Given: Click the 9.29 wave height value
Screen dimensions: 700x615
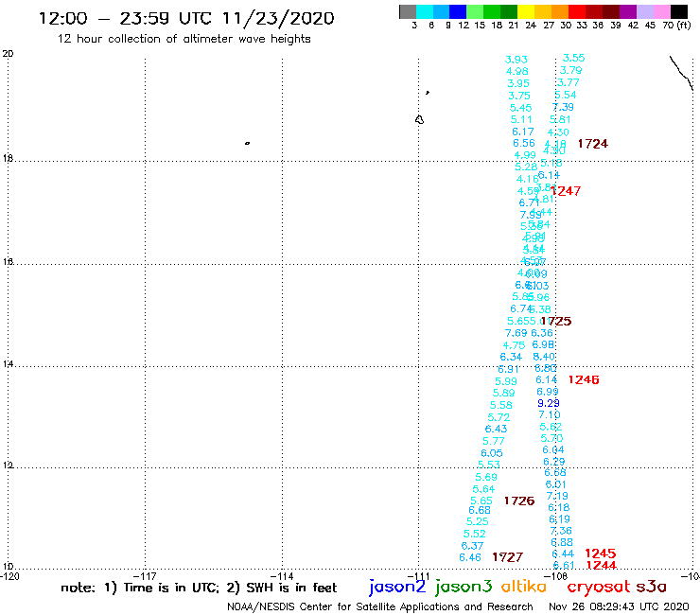Looking at the screenshot, I should (549, 403).
